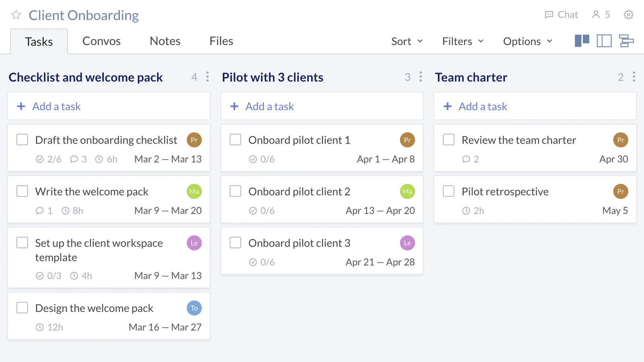Image resolution: width=644 pixels, height=362 pixels.
Task: Mark Onboard pilot client 1 complete
Action: (235, 140)
